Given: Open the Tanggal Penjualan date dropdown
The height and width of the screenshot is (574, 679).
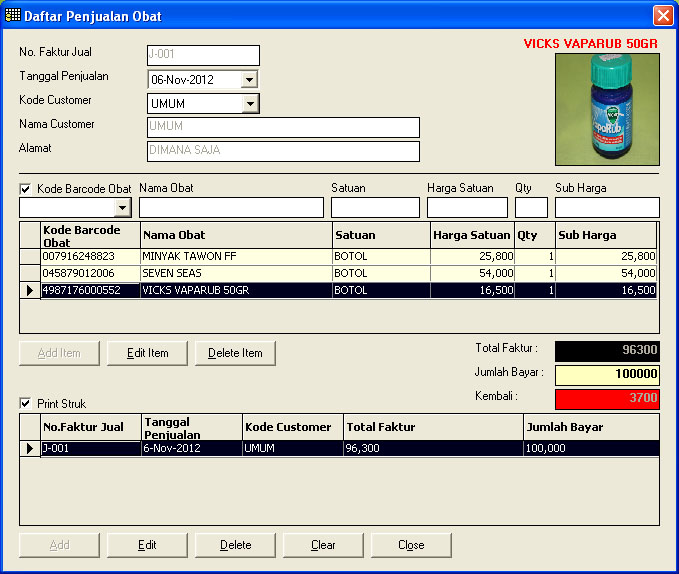Looking at the screenshot, I should click(250, 79).
